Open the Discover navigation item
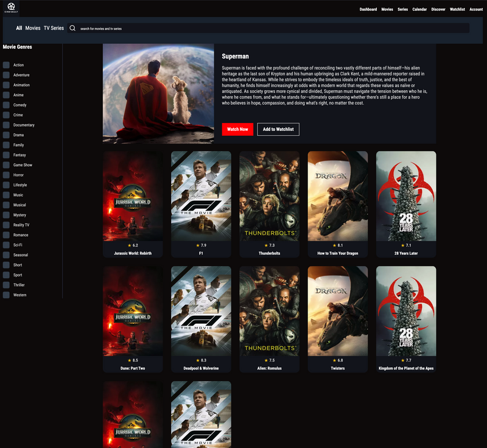The height and width of the screenshot is (448, 487). (x=438, y=9)
